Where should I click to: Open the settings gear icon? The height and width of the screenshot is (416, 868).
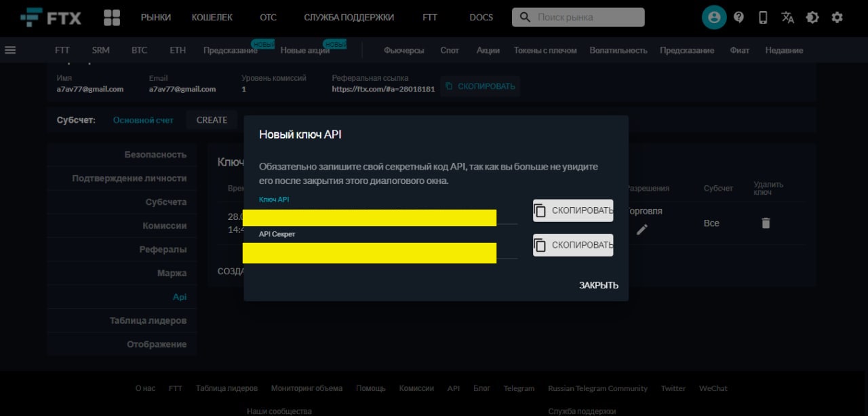click(x=837, y=17)
